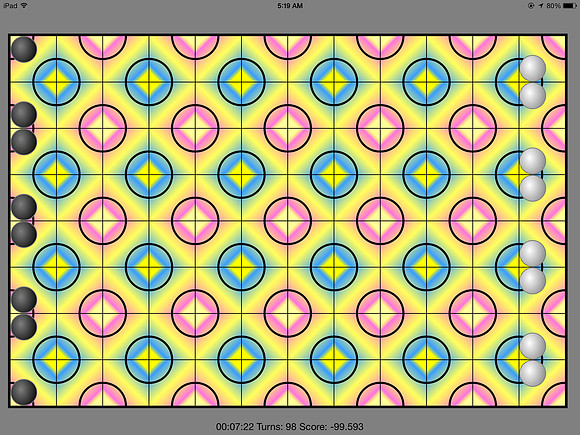This screenshot has width=580, height=435.
Task: Tap the 'Score: -99.593' readout
Action: 330,427
